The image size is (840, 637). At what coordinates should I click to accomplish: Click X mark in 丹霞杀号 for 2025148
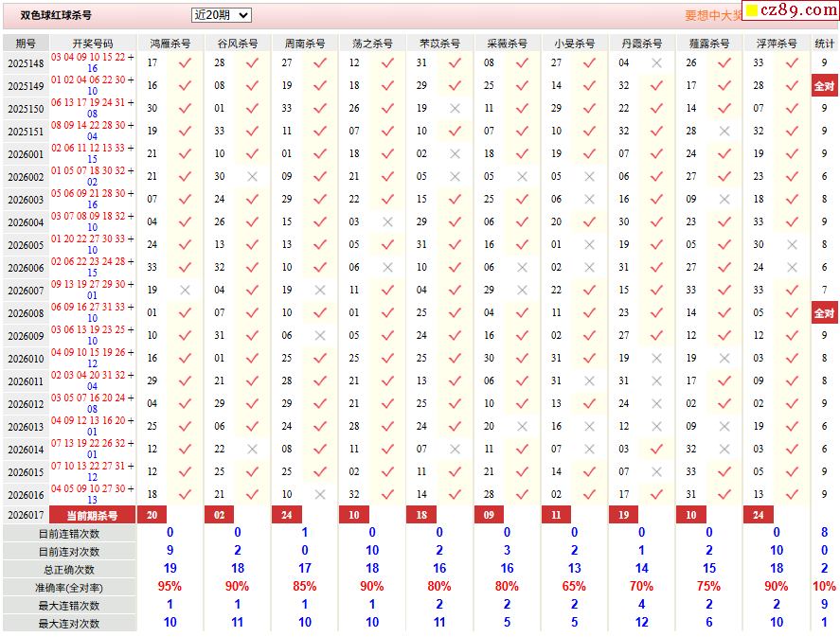656,63
